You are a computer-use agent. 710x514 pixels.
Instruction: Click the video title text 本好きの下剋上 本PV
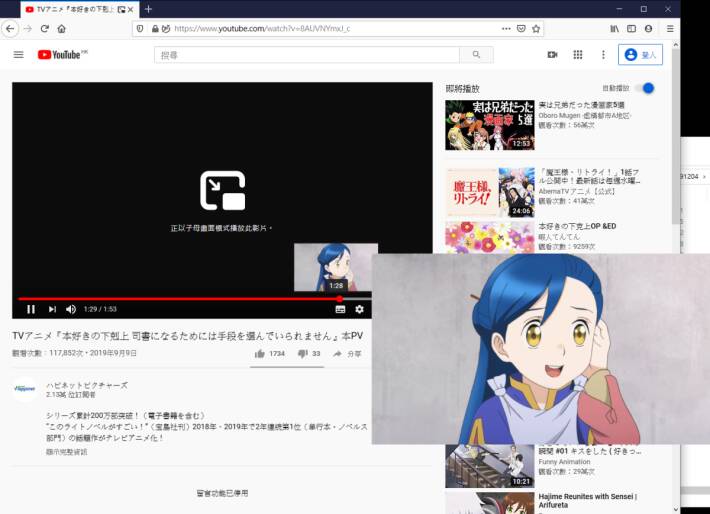tap(187, 336)
